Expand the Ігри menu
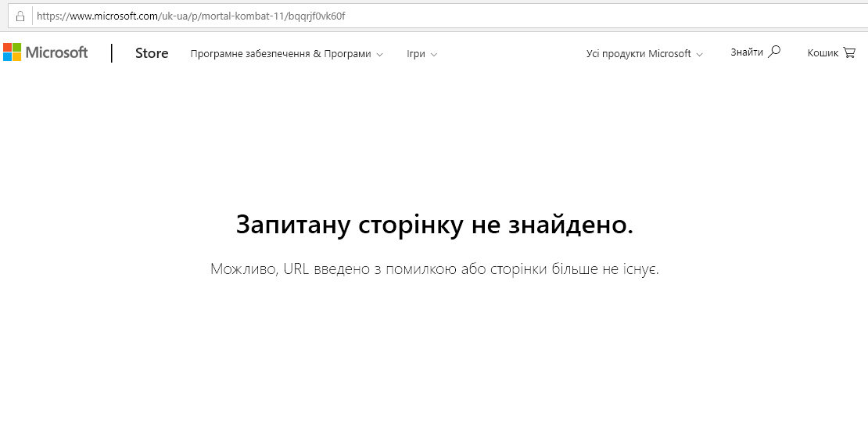868x436 pixels. [421, 54]
